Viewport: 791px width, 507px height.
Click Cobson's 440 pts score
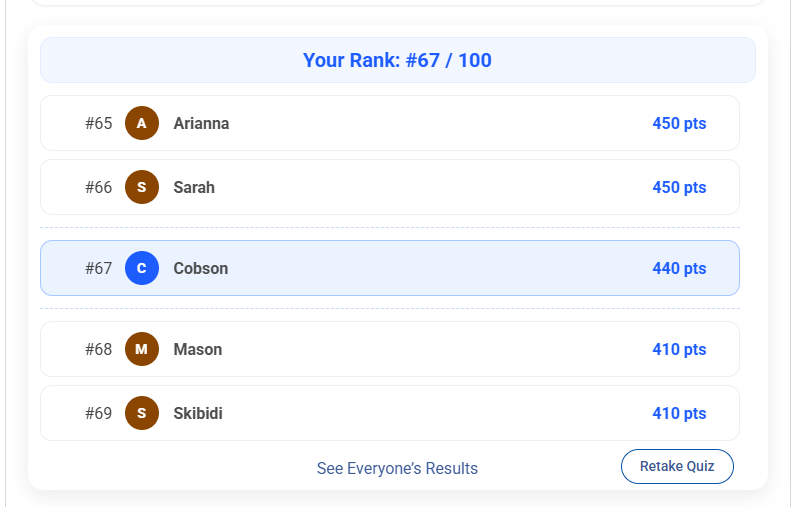(679, 268)
